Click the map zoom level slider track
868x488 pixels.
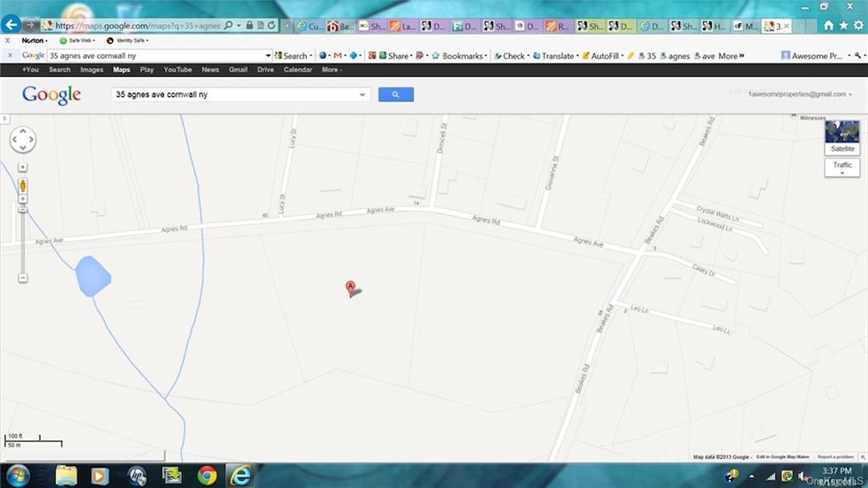(23, 238)
